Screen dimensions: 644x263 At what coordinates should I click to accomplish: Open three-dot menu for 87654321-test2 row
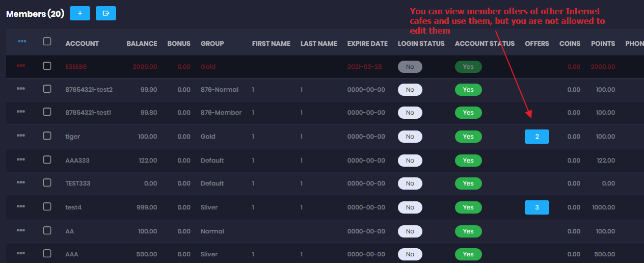(x=21, y=89)
